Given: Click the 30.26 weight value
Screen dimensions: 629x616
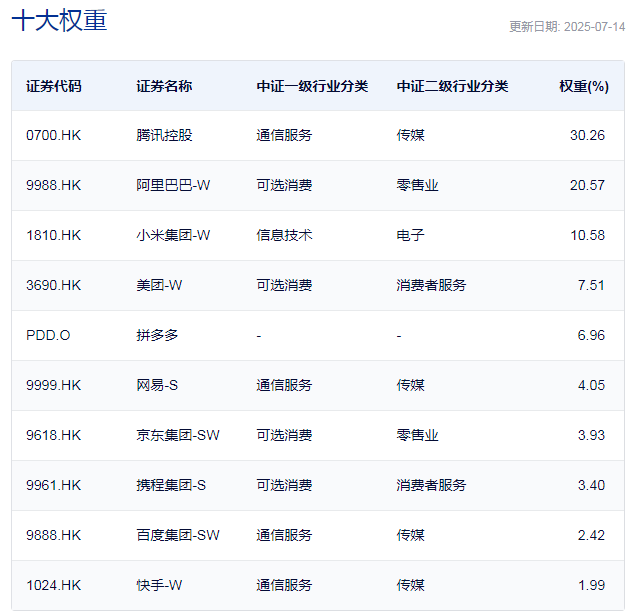Looking at the screenshot, I should (x=587, y=135).
